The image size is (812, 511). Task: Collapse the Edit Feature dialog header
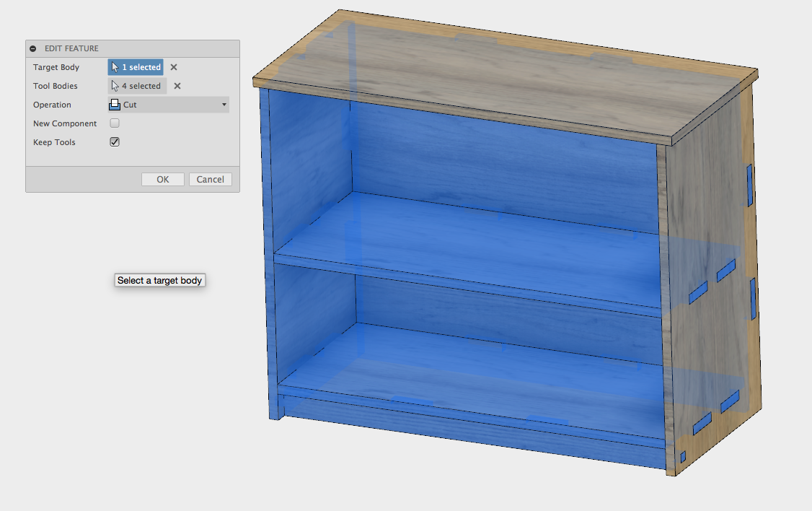[x=32, y=48]
